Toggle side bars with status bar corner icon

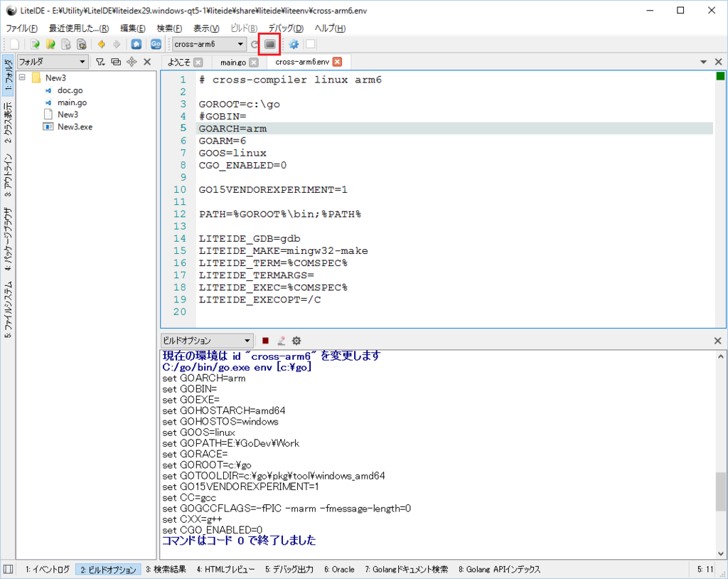(x=9, y=569)
